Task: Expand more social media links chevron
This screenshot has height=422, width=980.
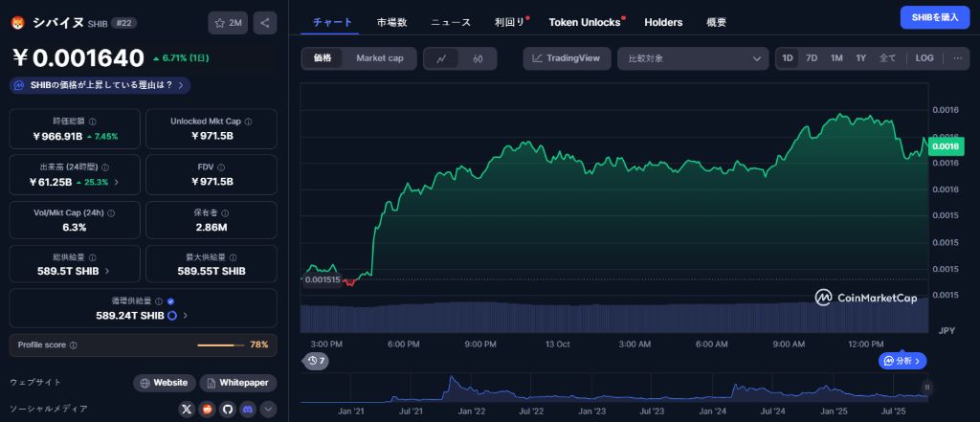Action: click(268, 409)
